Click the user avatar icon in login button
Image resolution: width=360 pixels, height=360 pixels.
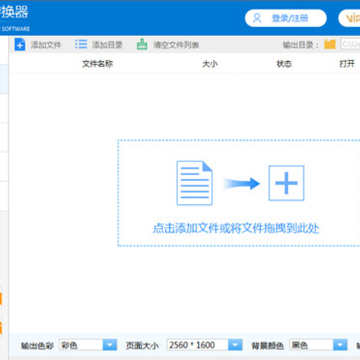[x=257, y=18]
